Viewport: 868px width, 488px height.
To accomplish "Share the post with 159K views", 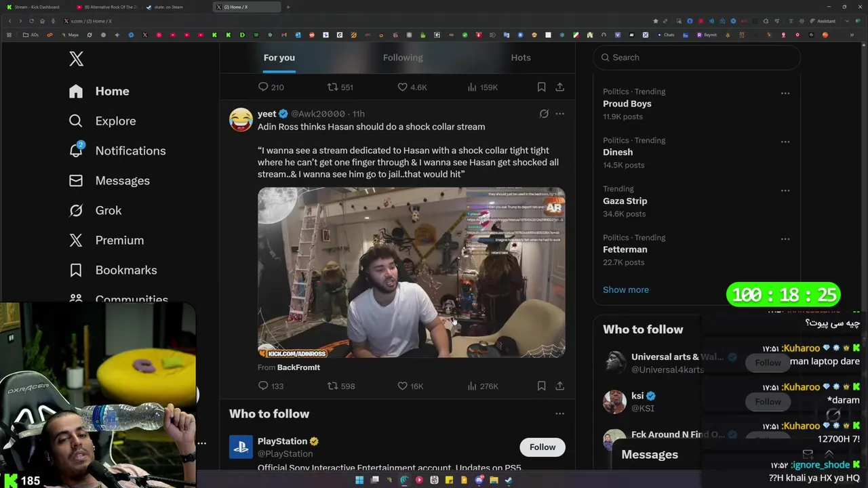I will click(x=559, y=87).
